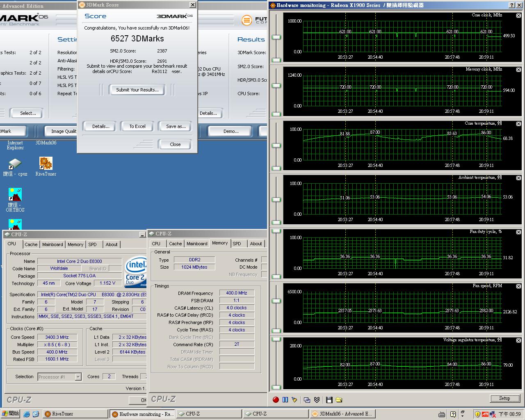Screen dimensions: 525x420
Task: Close the Voltage regulator temperature graph with its X
Action: [x=518, y=340]
